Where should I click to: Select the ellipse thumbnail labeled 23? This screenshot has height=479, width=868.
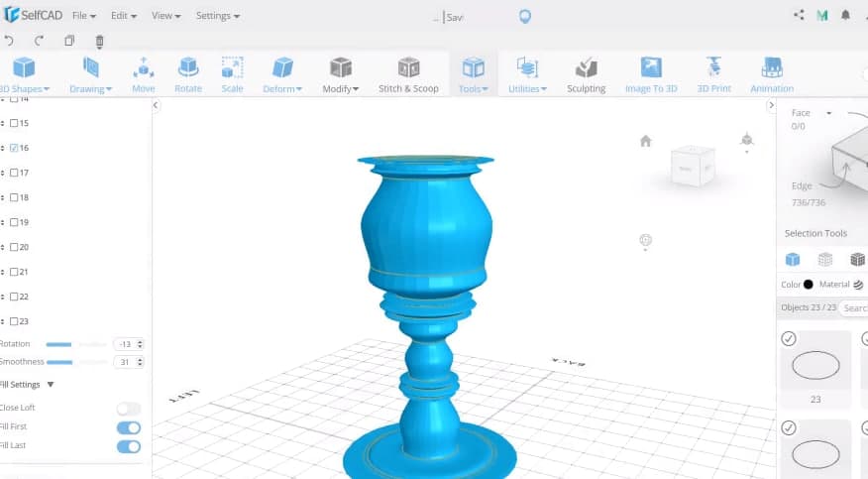pyautogui.click(x=815, y=366)
